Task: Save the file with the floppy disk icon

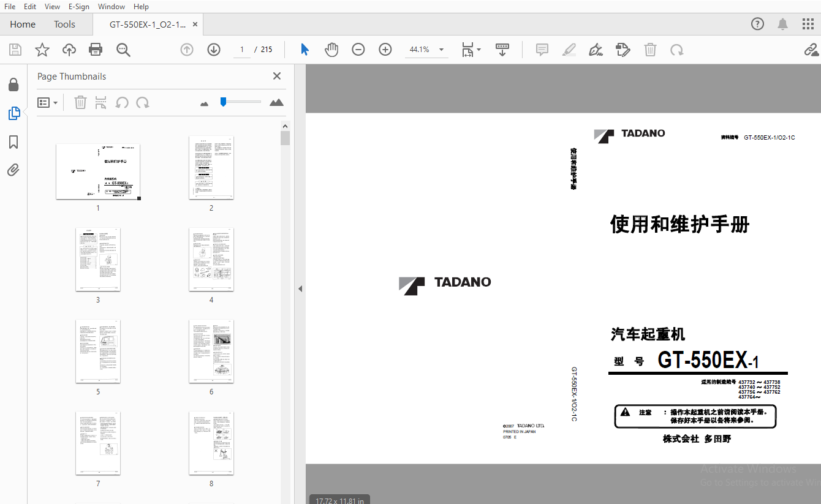Action: (x=15, y=50)
